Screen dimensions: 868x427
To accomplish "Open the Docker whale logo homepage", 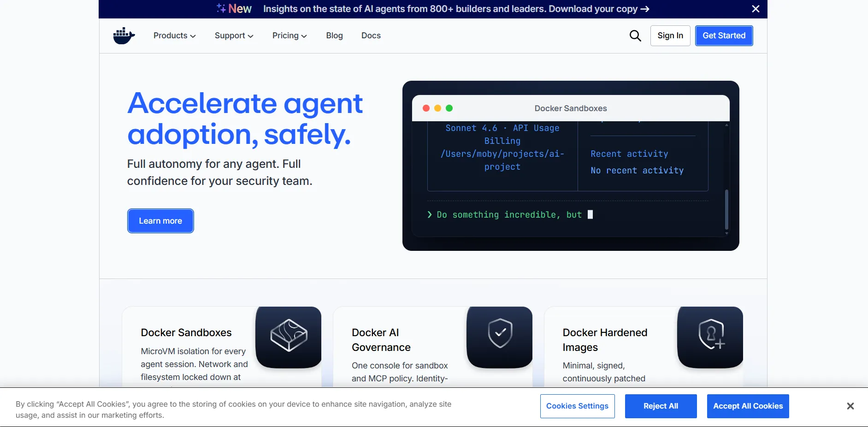I will [x=124, y=36].
